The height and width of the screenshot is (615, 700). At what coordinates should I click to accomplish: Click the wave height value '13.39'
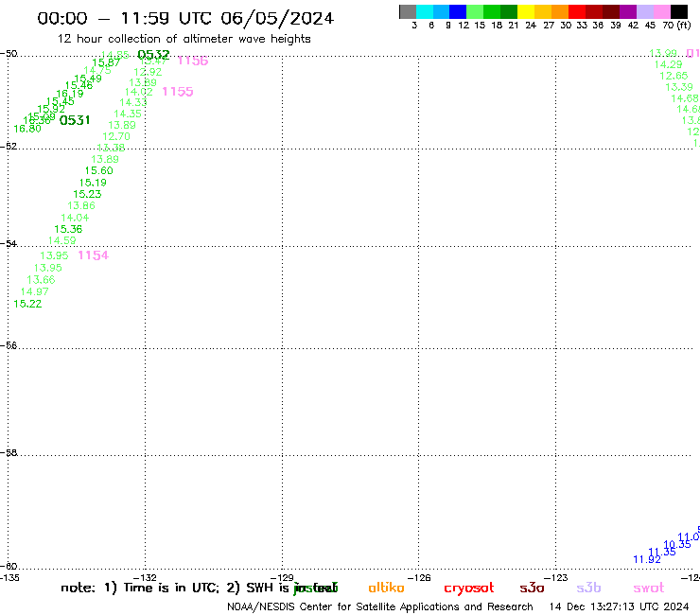(x=679, y=88)
